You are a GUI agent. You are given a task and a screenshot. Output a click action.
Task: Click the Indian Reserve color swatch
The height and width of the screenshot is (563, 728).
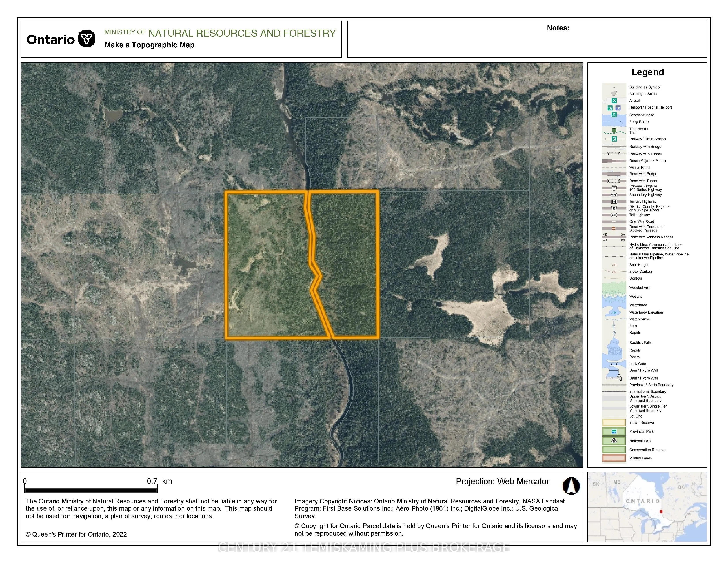(x=614, y=423)
